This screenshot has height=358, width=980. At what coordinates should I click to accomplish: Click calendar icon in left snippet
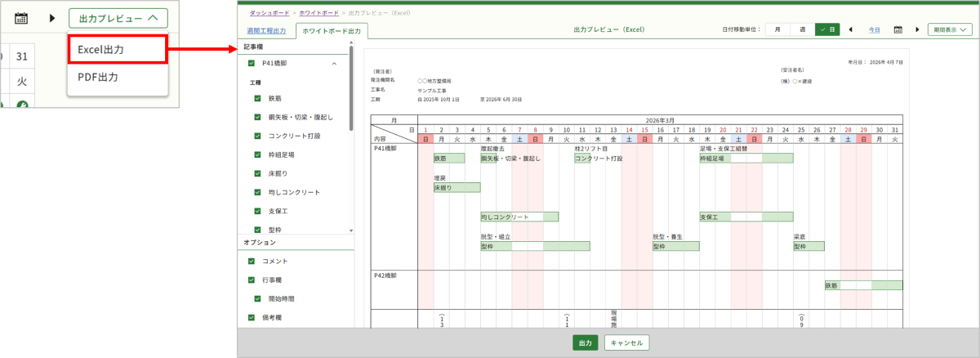[22, 17]
